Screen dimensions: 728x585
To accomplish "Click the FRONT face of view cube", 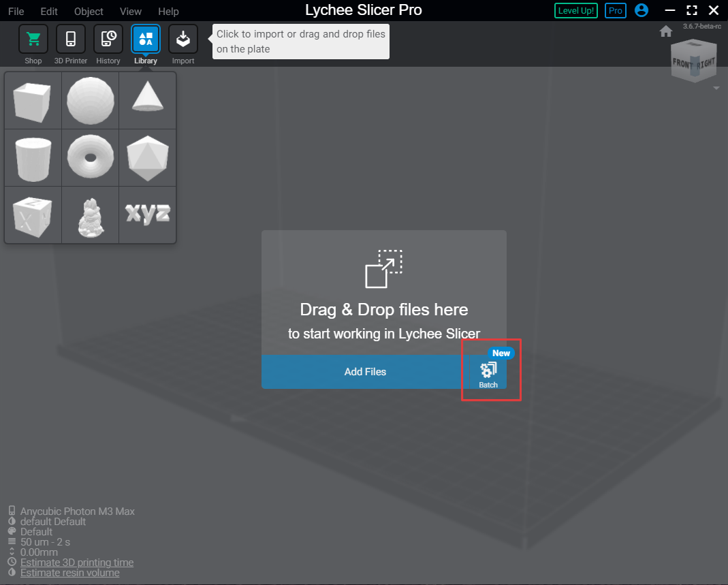I will click(682, 63).
